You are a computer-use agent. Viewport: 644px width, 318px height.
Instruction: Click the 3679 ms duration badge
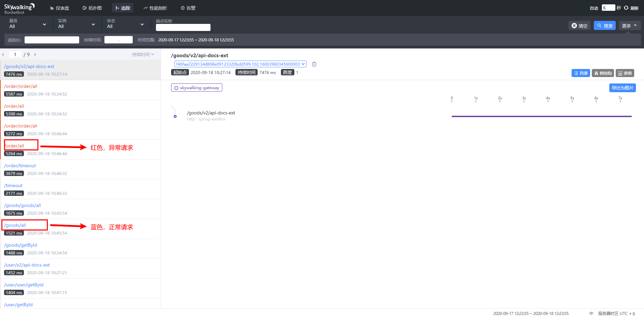(14, 174)
